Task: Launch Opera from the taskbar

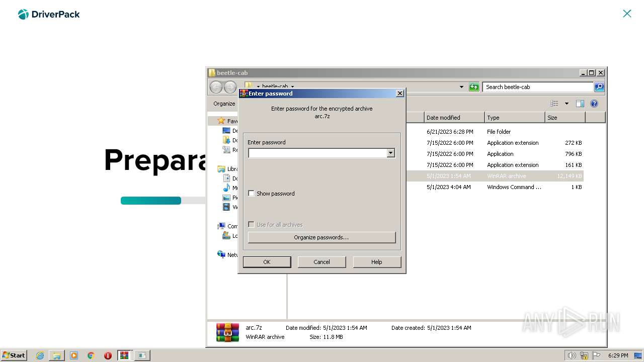Action: coord(108,355)
